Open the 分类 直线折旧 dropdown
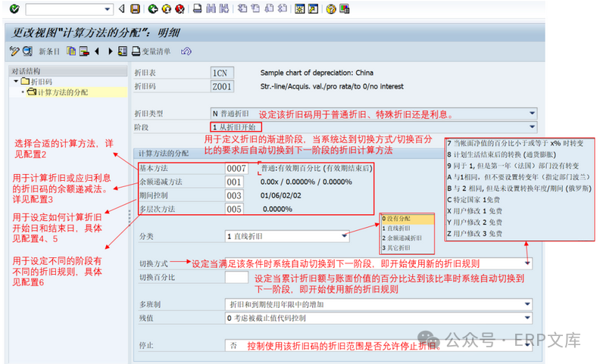This screenshot has height=364, width=600. 345,237
